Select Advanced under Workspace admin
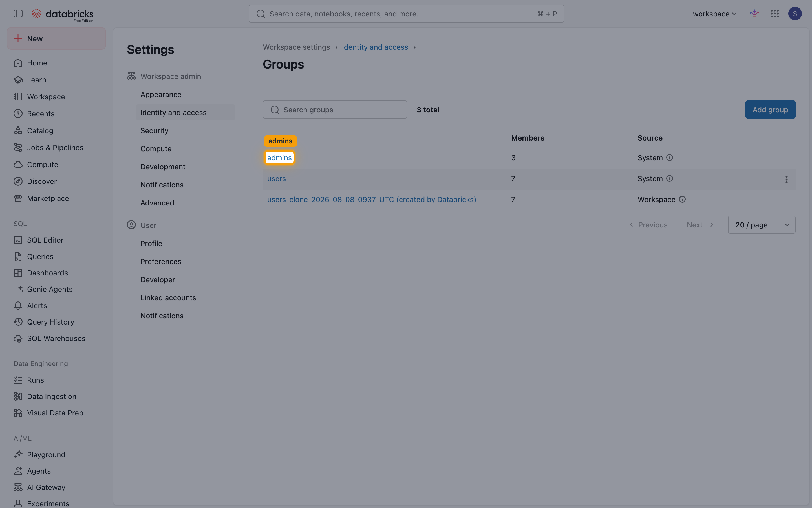The height and width of the screenshot is (508, 812). (185, 203)
